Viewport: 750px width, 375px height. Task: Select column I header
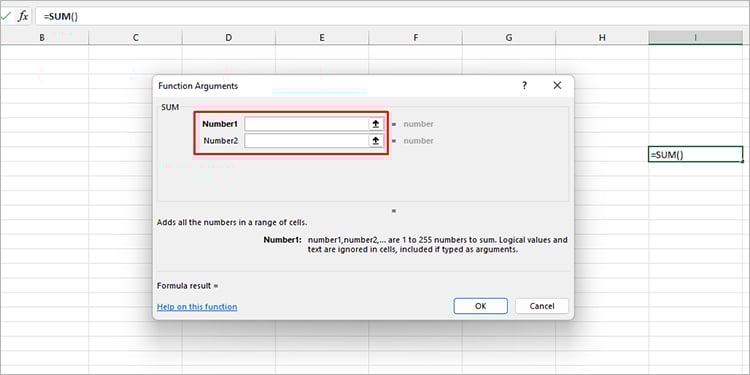(x=695, y=37)
